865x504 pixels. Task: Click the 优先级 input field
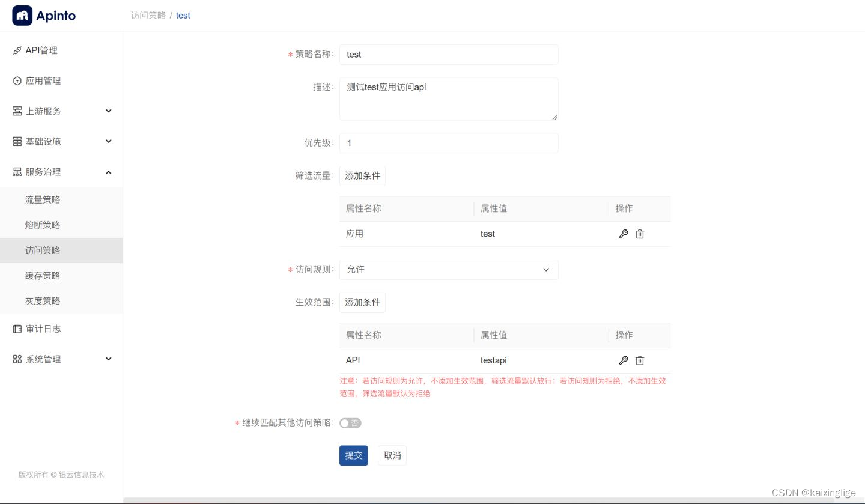pyautogui.click(x=449, y=143)
